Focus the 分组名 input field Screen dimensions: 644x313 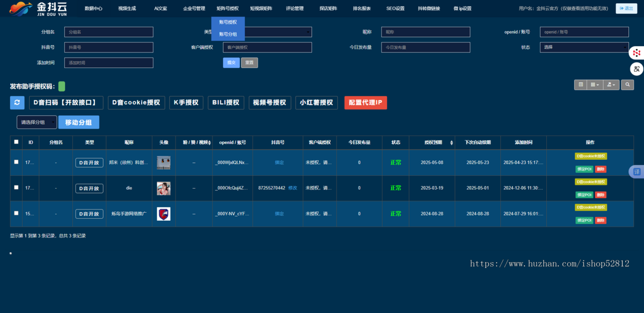coord(109,32)
